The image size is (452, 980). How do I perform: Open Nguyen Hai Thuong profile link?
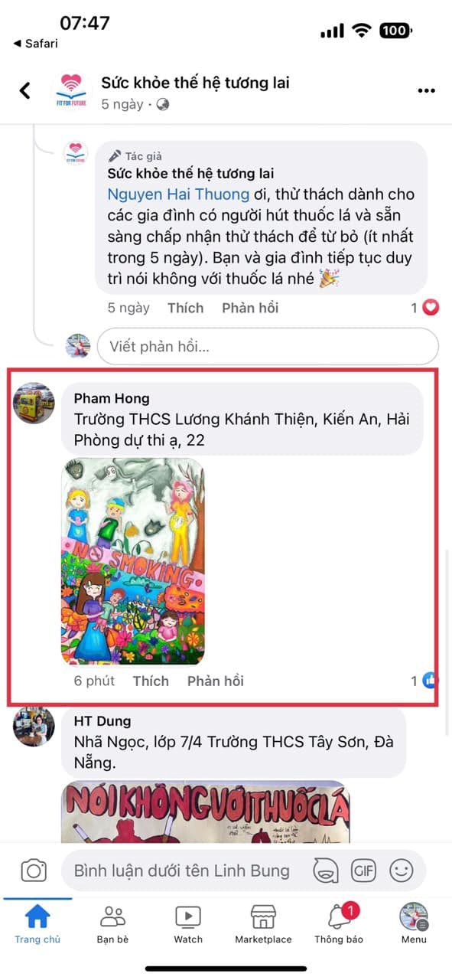coord(178,194)
